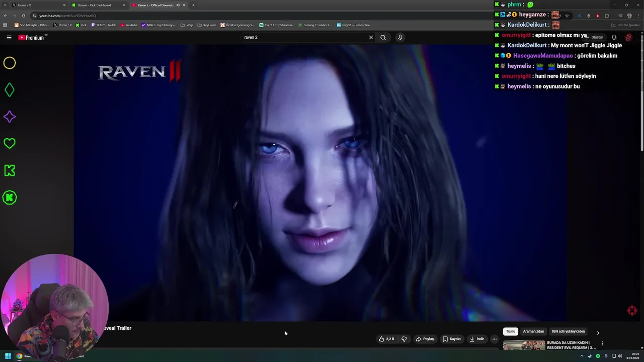Open the YouTube bookmark
Screen dimensions: 644x362
129,25
